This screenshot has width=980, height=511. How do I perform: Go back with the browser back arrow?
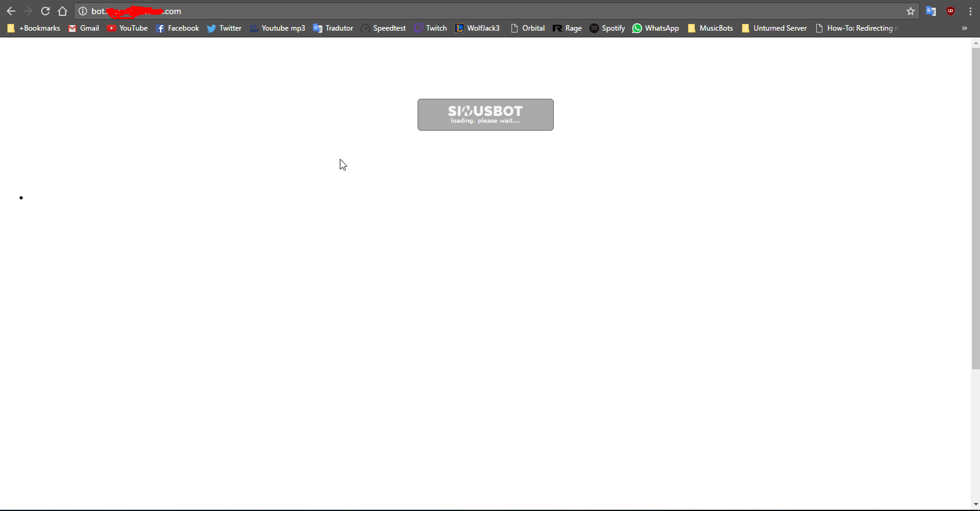(x=11, y=11)
